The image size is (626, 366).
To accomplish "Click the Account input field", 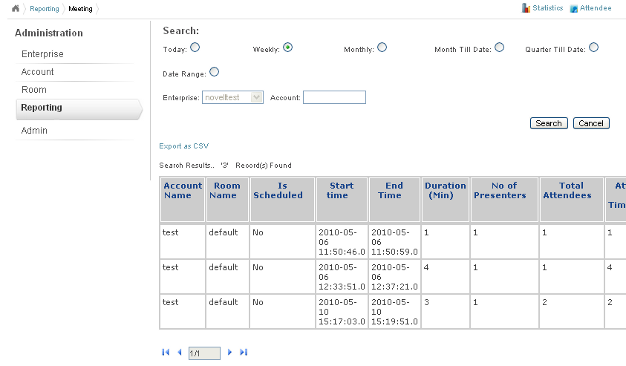I will (334, 97).
